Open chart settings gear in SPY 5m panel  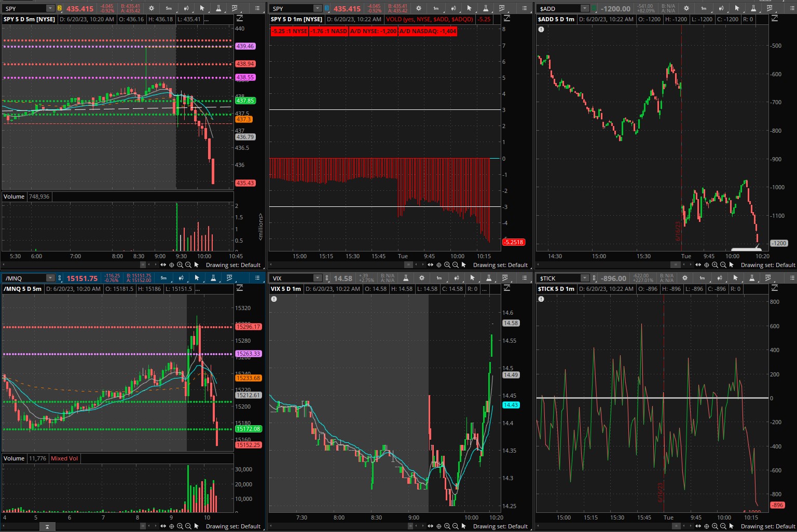click(152, 8)
